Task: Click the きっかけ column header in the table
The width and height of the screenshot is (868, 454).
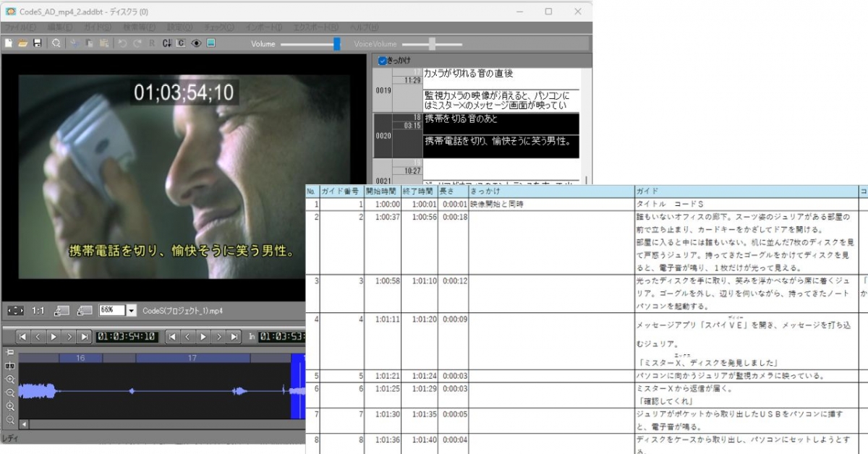Action: coord(550,192)
